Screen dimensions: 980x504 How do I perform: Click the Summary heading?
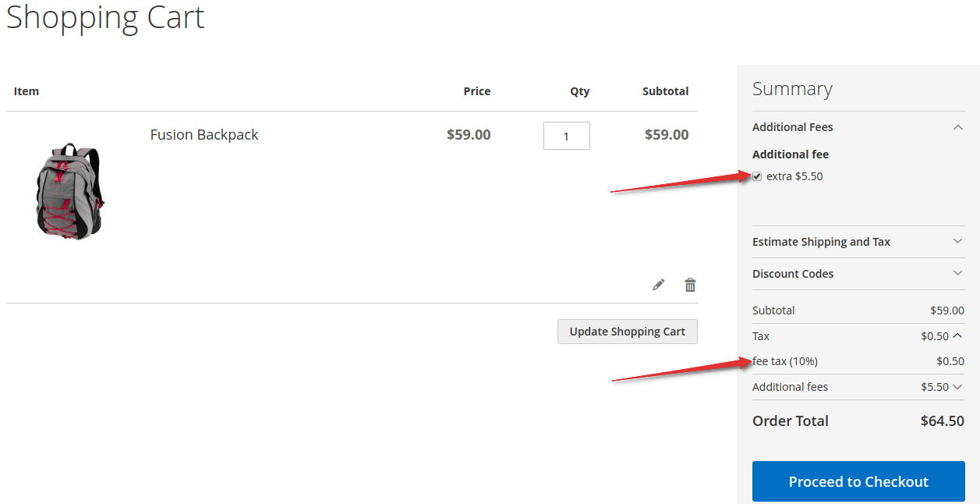pos(792,89)
